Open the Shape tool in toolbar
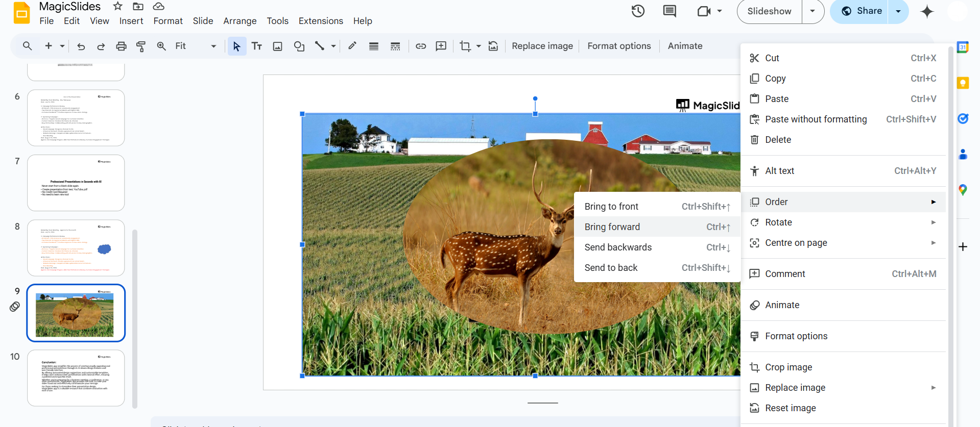Image resolution: width=980 pixels, height=427 pixels. 299,46
